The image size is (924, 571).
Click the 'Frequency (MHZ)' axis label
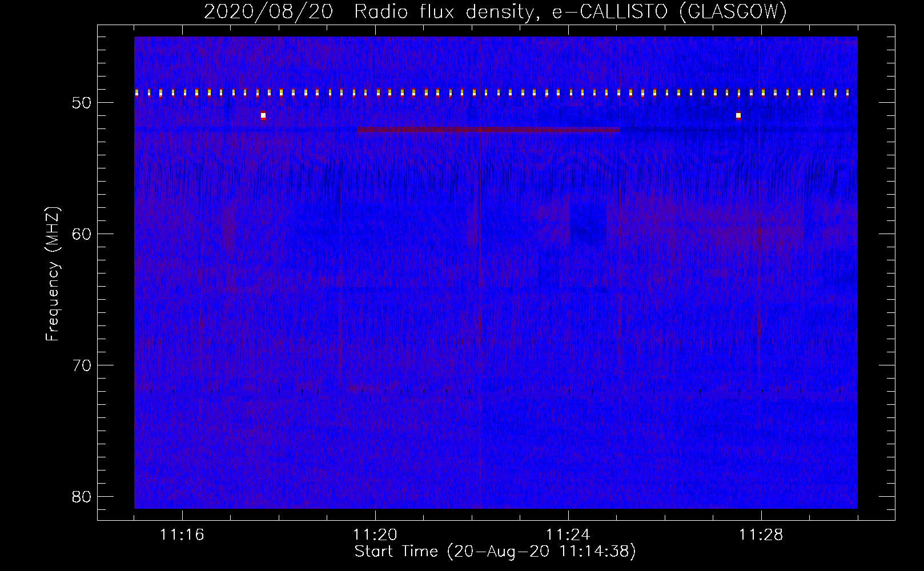pos(53,274)
